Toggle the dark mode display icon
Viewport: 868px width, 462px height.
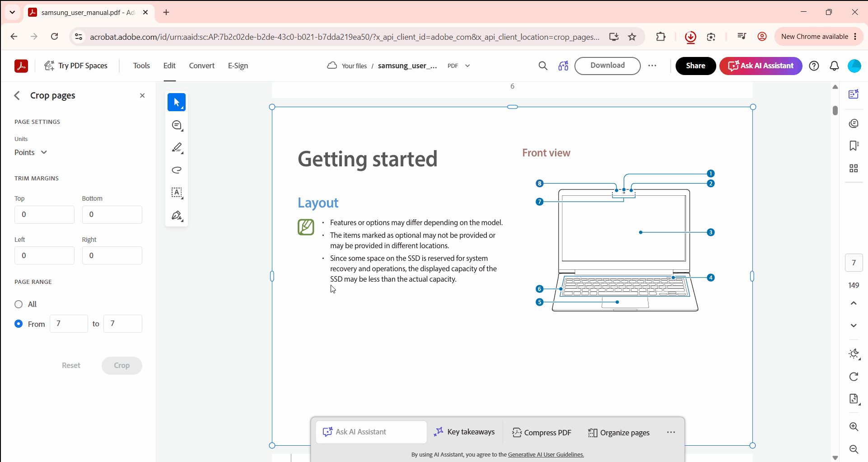pos(854,354)
